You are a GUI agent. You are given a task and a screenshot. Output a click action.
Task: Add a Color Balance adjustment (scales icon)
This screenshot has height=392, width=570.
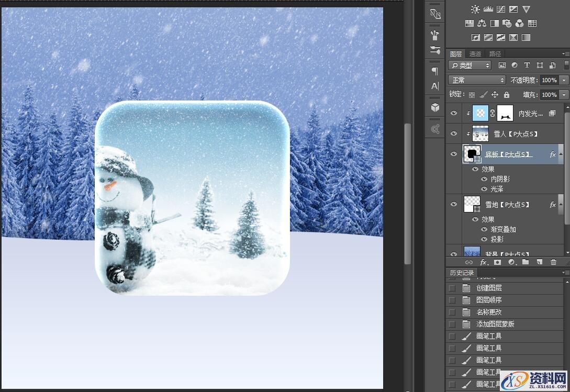482,23
